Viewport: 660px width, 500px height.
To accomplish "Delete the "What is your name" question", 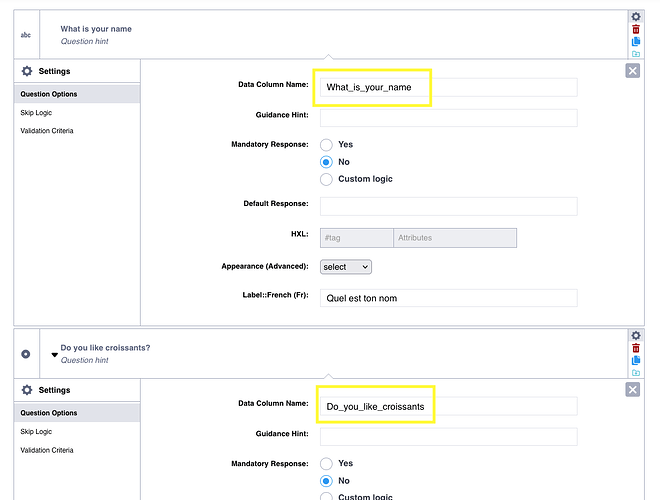I will pos(635,29).
